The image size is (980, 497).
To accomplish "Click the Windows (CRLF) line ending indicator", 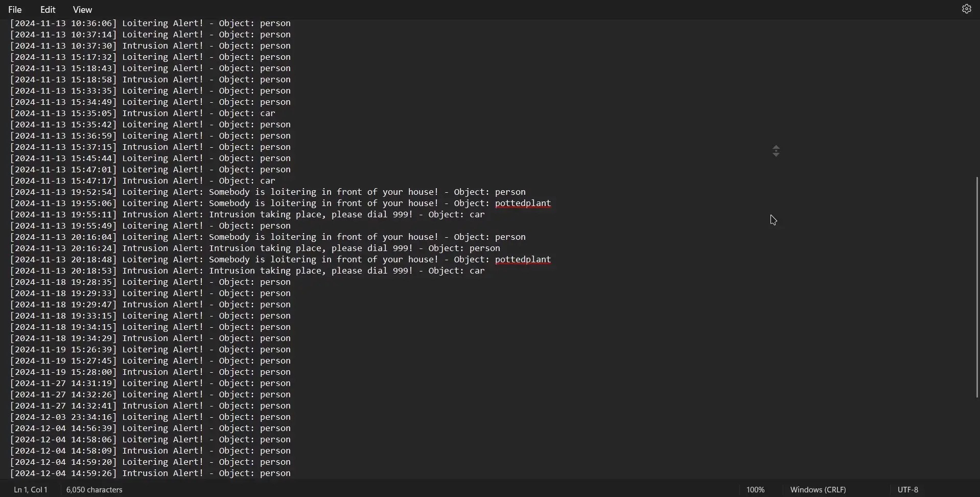I will tap(818, 490).
